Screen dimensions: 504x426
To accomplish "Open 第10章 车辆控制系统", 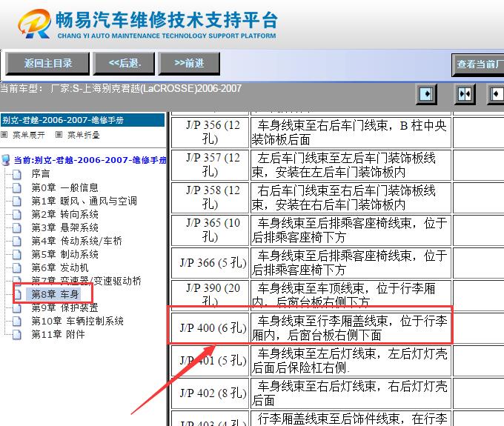I will (78, 321).
